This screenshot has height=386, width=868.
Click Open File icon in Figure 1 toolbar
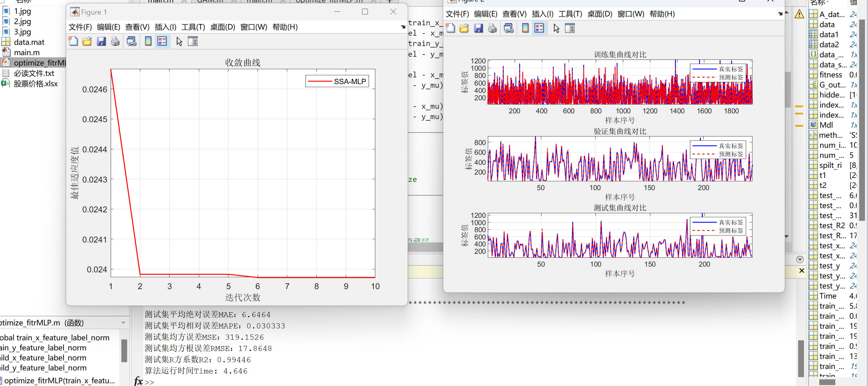pyautogui.click(x=87, y=41)
